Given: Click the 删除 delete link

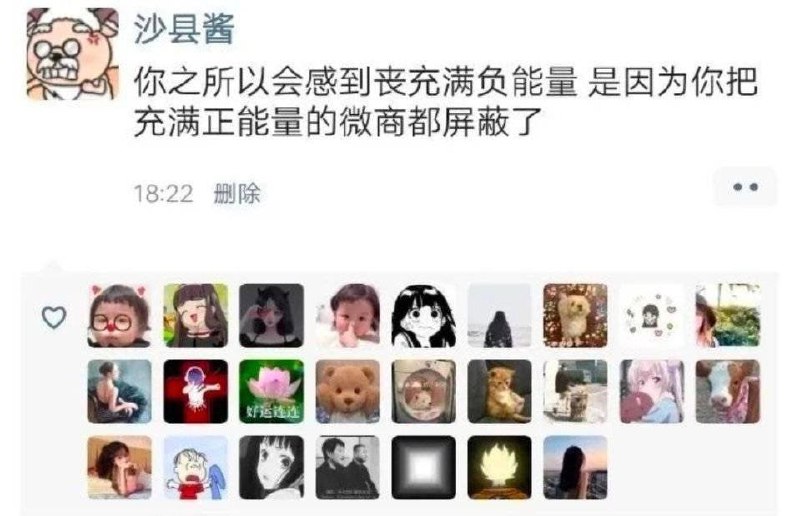Looking at the screenshot, I should tap(237, 194).
